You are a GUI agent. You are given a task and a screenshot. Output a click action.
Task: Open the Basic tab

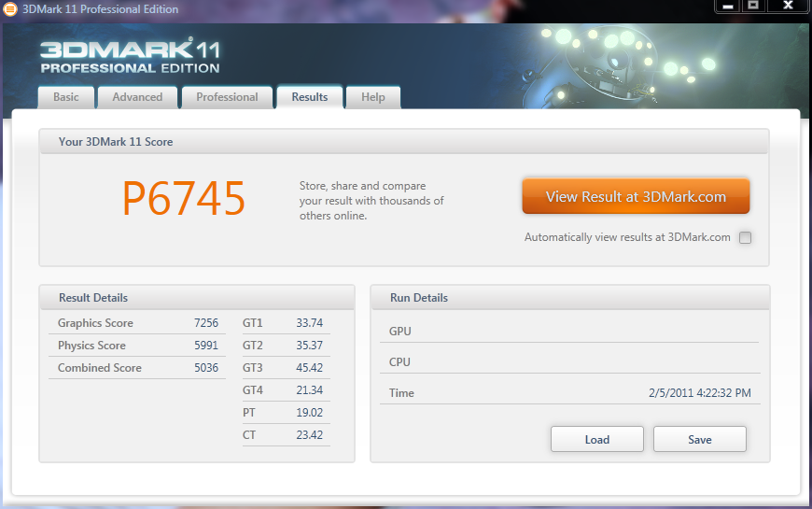point(65,97)
